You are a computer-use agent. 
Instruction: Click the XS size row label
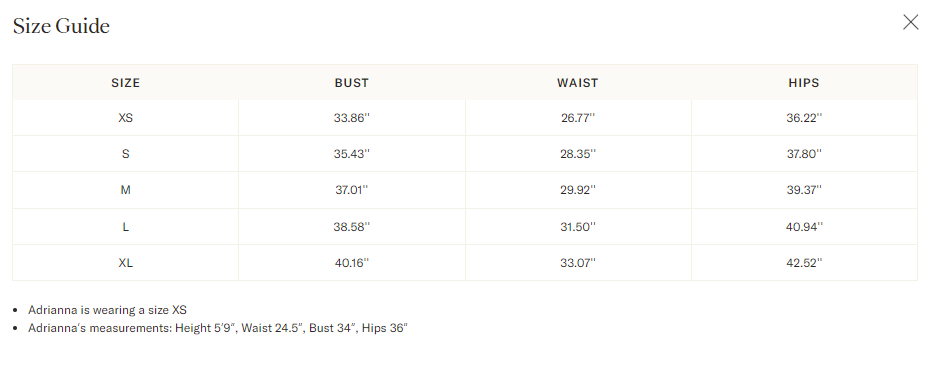125,118
